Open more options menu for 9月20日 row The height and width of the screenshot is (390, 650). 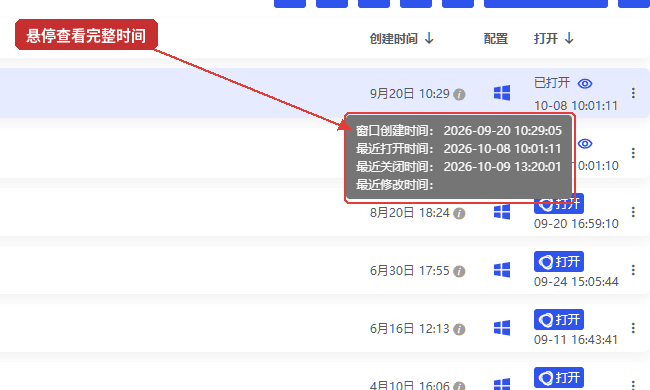click(633, 93)
